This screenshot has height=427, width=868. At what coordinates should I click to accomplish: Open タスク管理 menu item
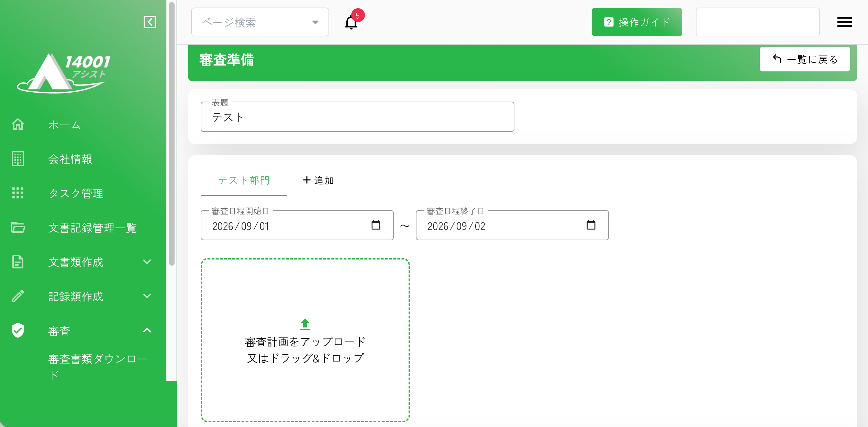[76, 194]
